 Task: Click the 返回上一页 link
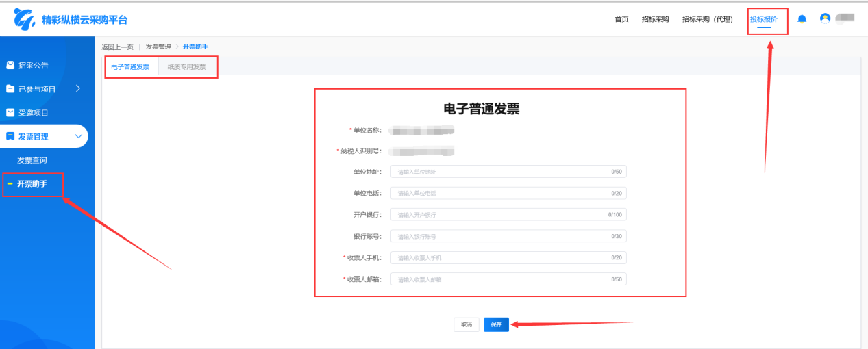pos(118,47)
